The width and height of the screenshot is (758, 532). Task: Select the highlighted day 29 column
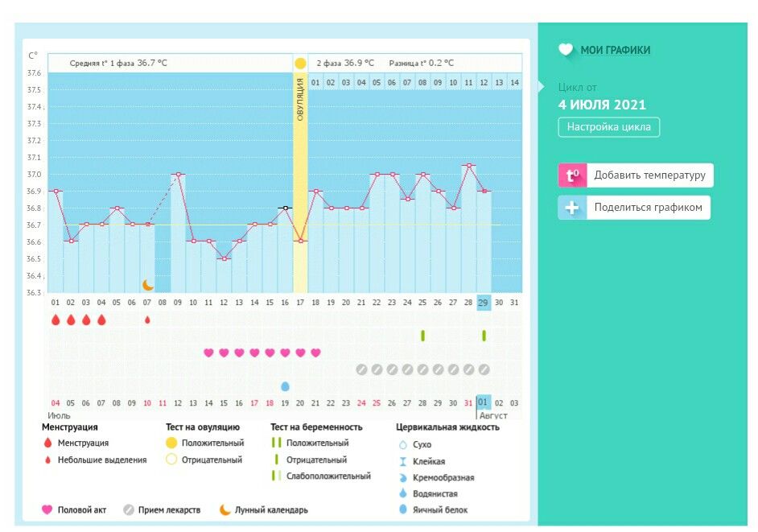click(x=483, y=302)
